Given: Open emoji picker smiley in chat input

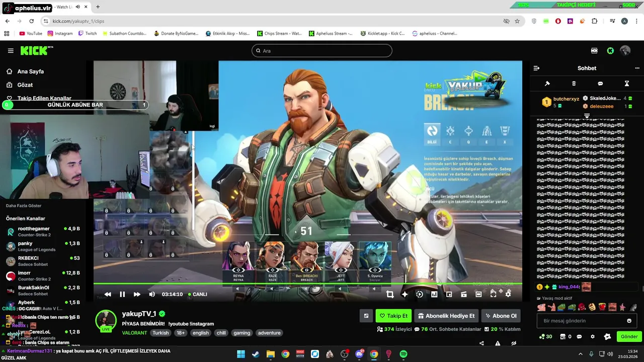Looking at the screenshot, I should (x=629, y=321).
